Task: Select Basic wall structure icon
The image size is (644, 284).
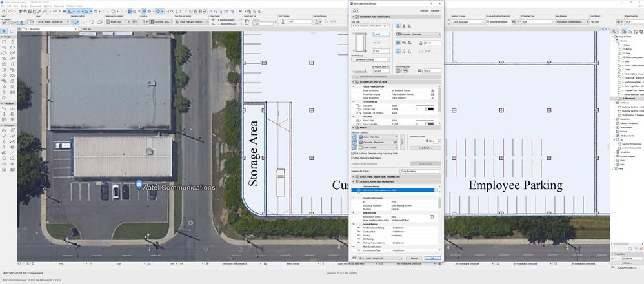Action: coord(398,26)
